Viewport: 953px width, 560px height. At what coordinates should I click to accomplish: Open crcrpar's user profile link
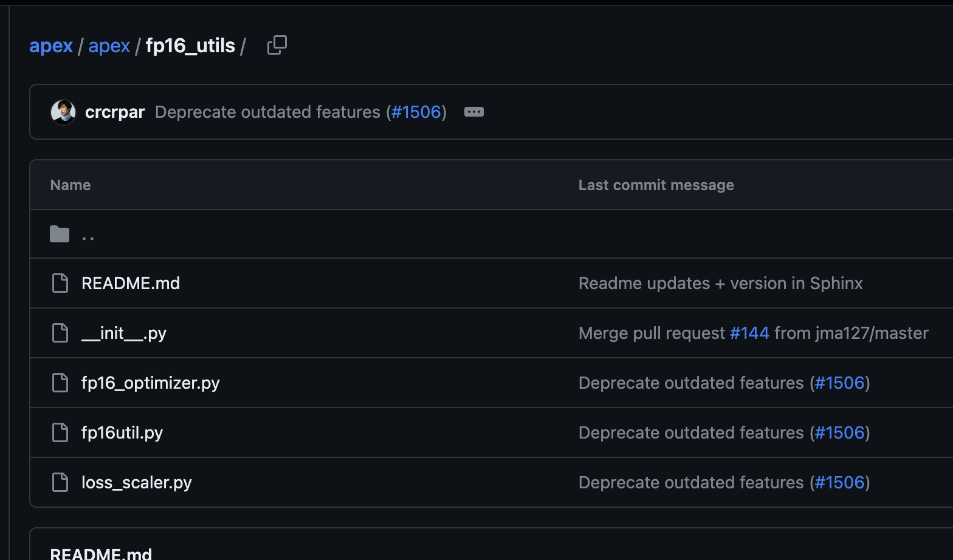(115, 112)
